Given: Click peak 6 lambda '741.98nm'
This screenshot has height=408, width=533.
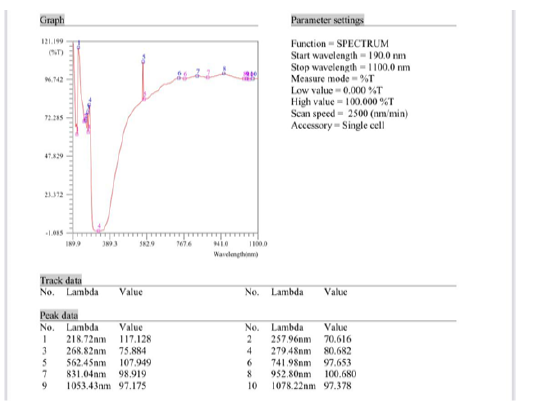Looking at the screenshot, I should [x=291, y=363].
